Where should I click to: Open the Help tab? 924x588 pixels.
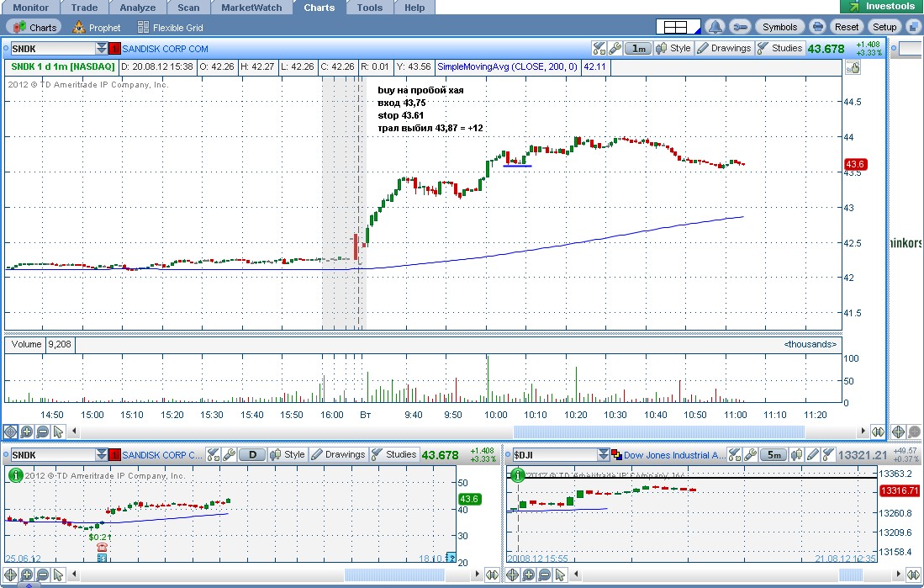pyautogui.click(x=414, y=8)
